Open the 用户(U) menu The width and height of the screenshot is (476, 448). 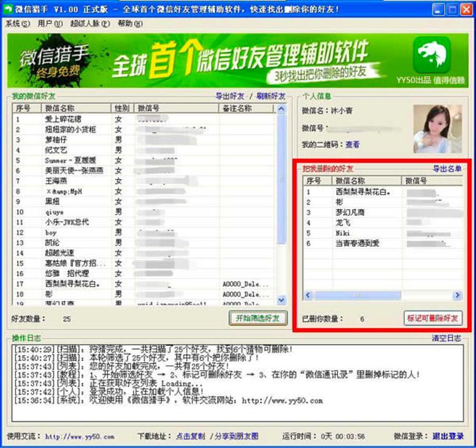click(50, 24)
